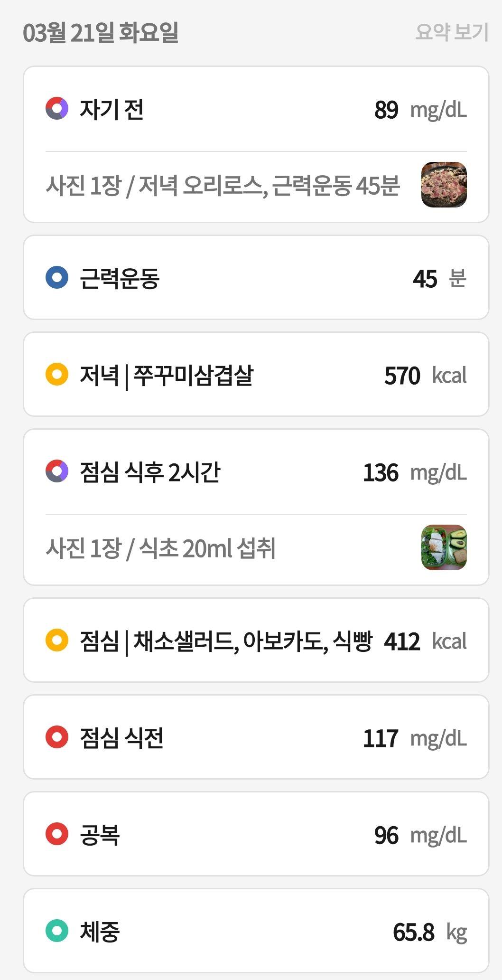Tap the red 공복 fasting circle icon
Viewport: 502px width, 980px height.
(x=57, y=834)
